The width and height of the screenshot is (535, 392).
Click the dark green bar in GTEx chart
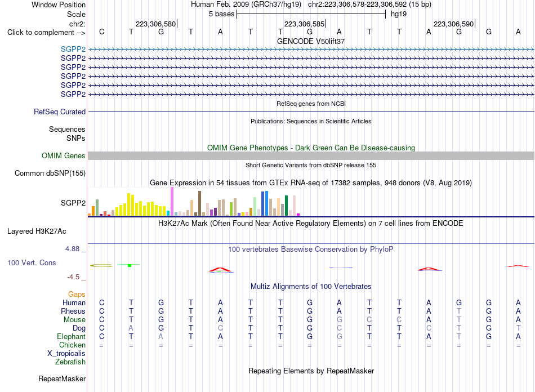point(286,206)
